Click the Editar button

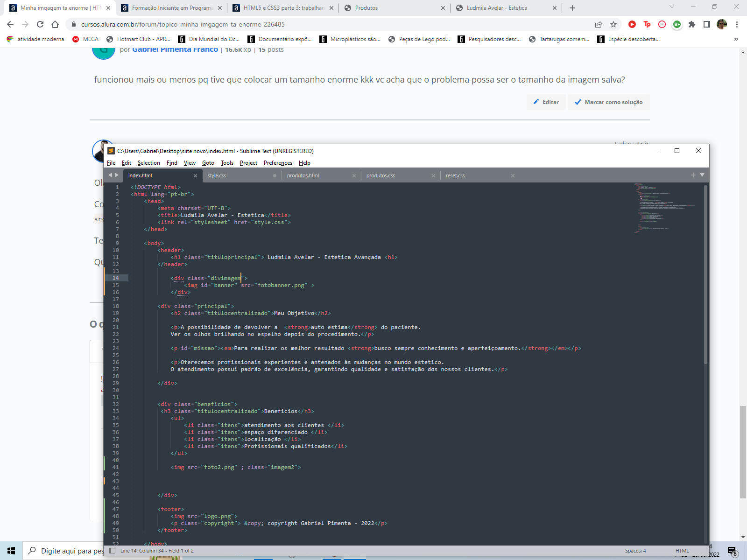coord(546,102)
